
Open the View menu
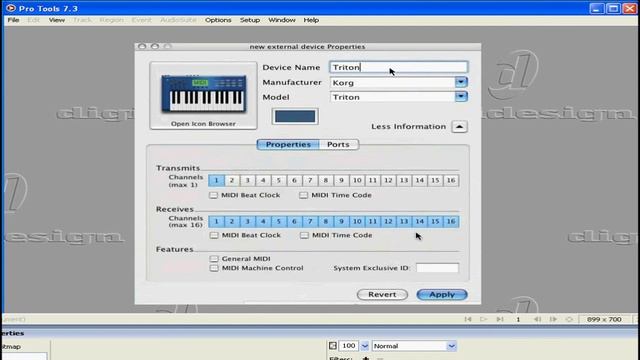pos(57,20)
